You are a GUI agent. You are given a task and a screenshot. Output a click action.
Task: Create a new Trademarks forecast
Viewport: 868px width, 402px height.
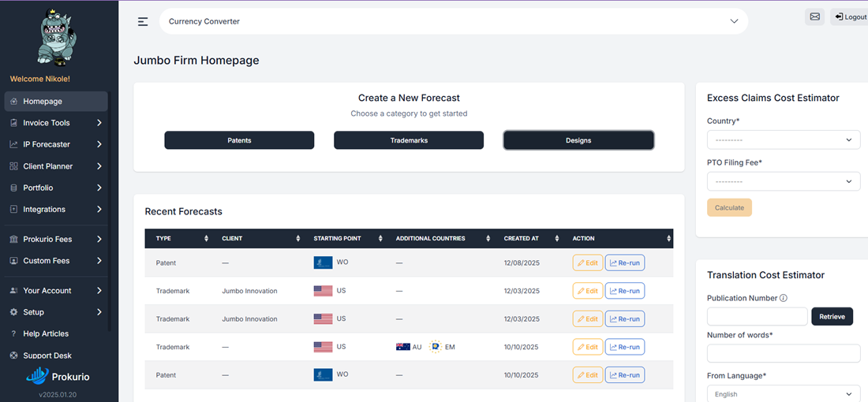tap(408, 140)
